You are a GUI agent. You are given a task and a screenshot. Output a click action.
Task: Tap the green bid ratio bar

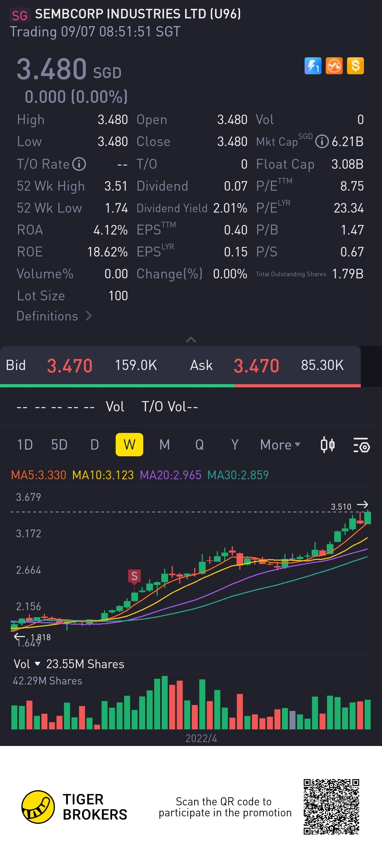117,386
